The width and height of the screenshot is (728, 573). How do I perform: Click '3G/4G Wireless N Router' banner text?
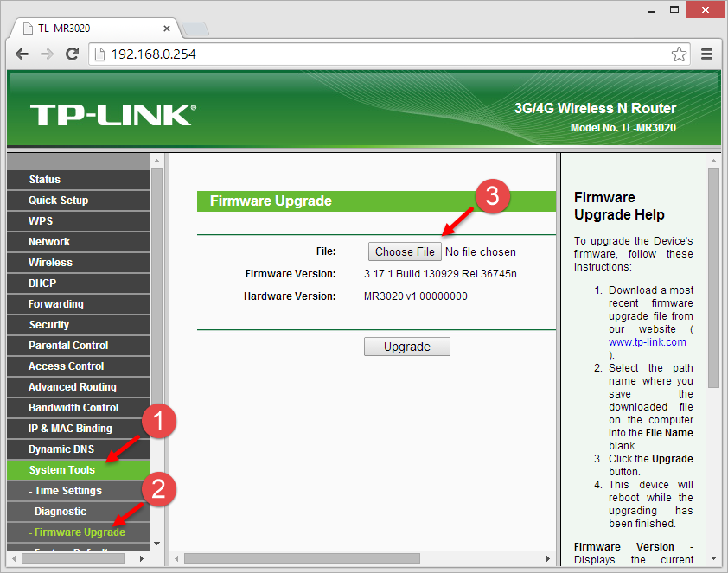point(595,108)
